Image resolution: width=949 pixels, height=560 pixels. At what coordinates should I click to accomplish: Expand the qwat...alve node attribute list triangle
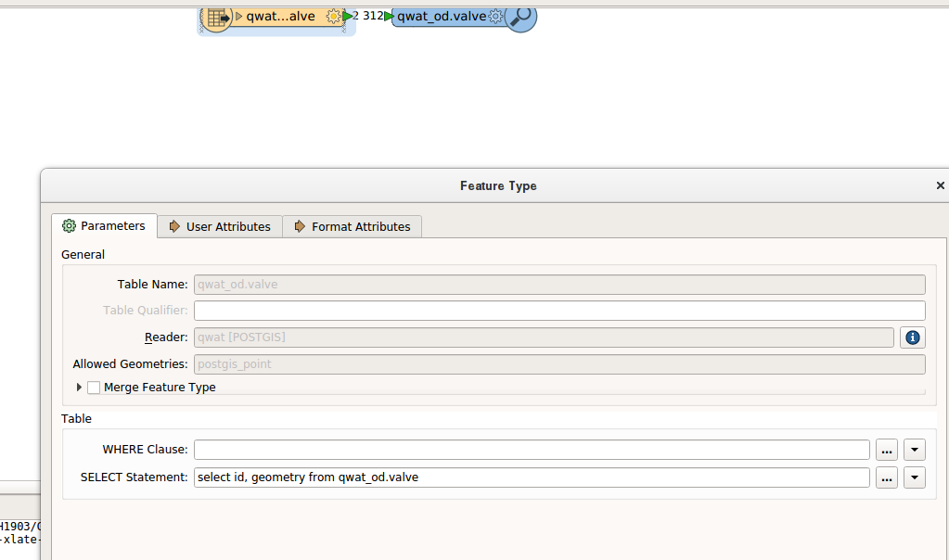click(237, 16)
